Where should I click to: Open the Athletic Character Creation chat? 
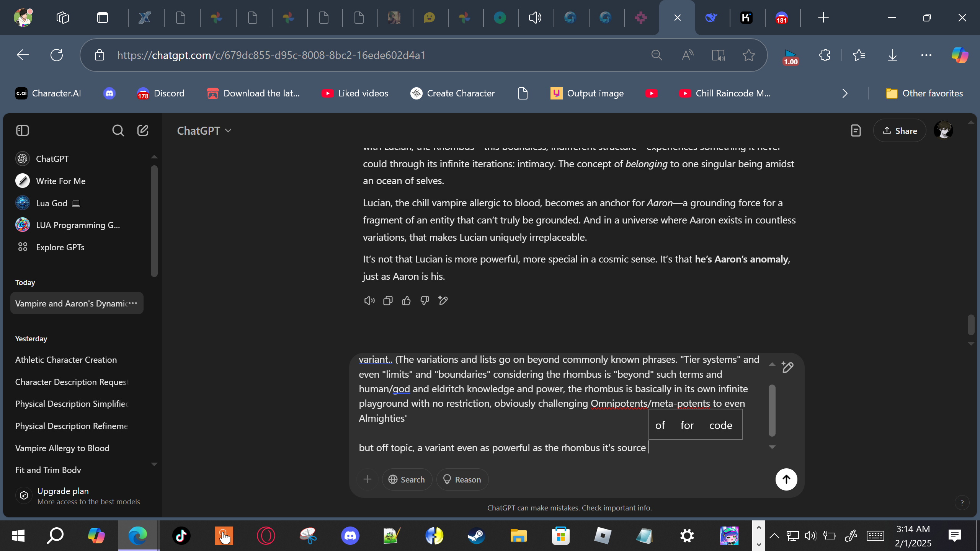pyautogui.click(x=66, y=360)
